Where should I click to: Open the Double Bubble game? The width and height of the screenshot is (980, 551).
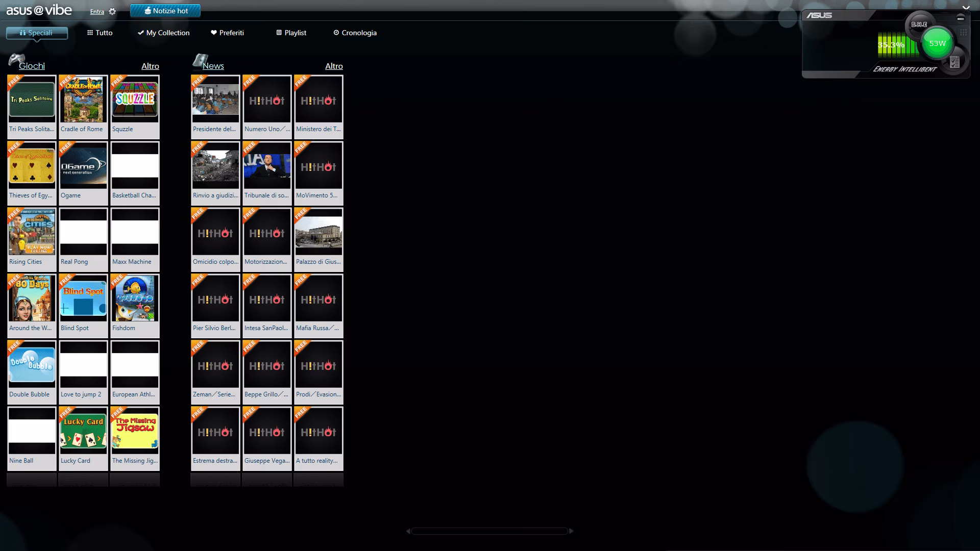click(x=32, y=372)
